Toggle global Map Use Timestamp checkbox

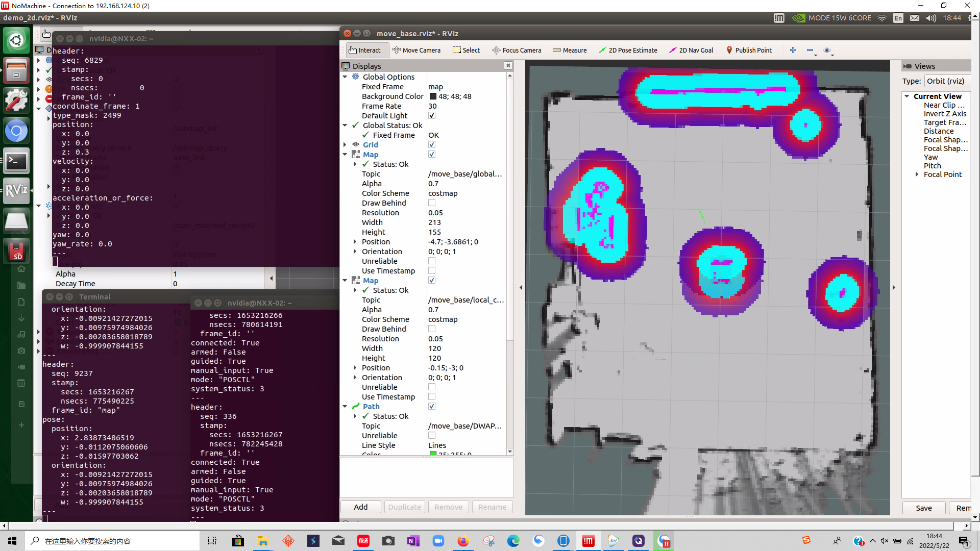(432, 271)
